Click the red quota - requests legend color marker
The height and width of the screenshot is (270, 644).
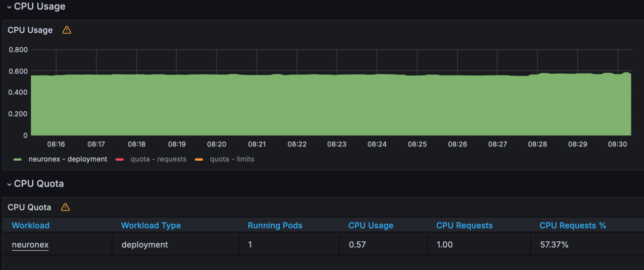click(120, 159)
